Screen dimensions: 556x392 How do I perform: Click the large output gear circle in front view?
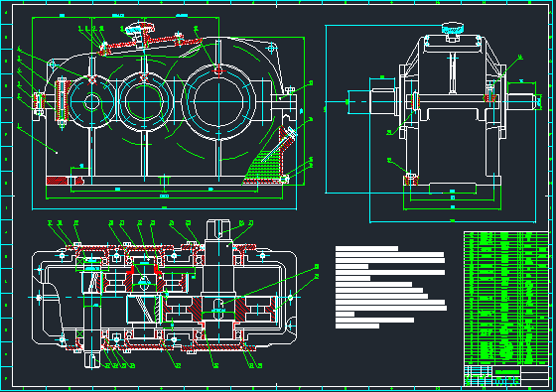(x=218, y=101)
